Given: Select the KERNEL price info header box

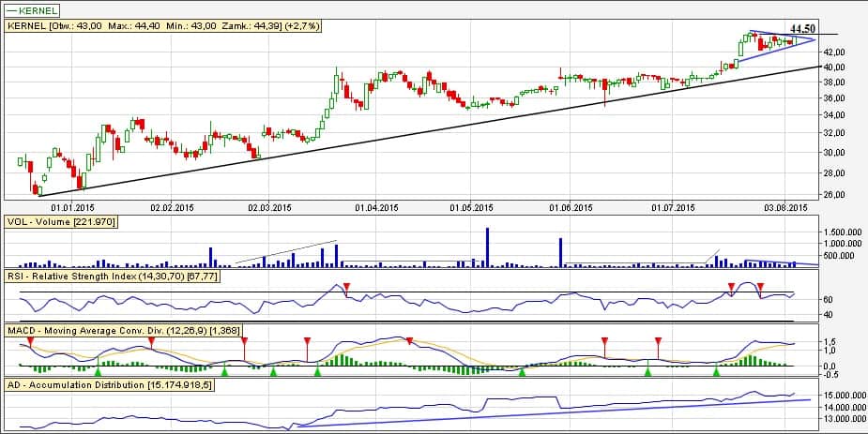Looking at the screenshot, I should (163, 27).
